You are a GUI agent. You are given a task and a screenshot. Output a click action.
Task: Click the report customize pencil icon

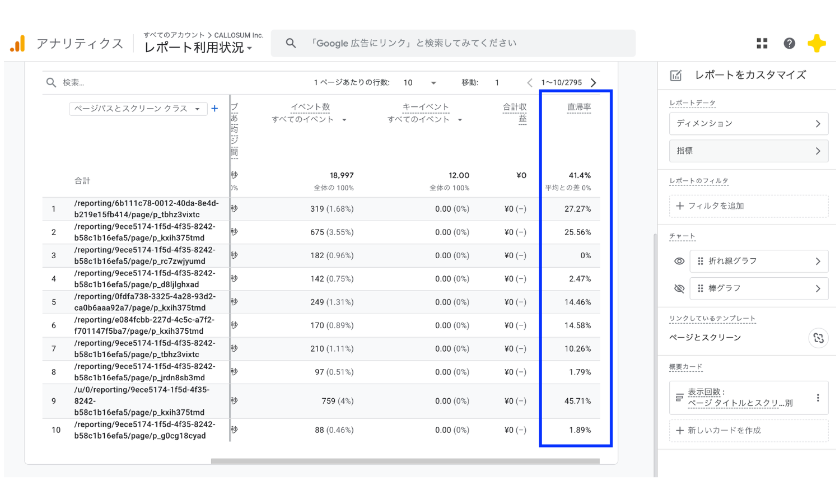[676, 75]
